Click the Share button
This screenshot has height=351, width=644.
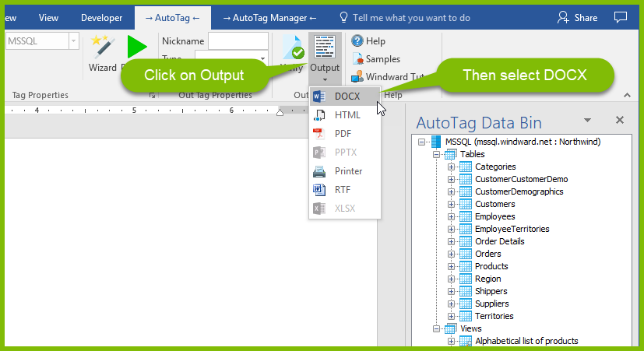pyautogui.click(x=577, y=18)
